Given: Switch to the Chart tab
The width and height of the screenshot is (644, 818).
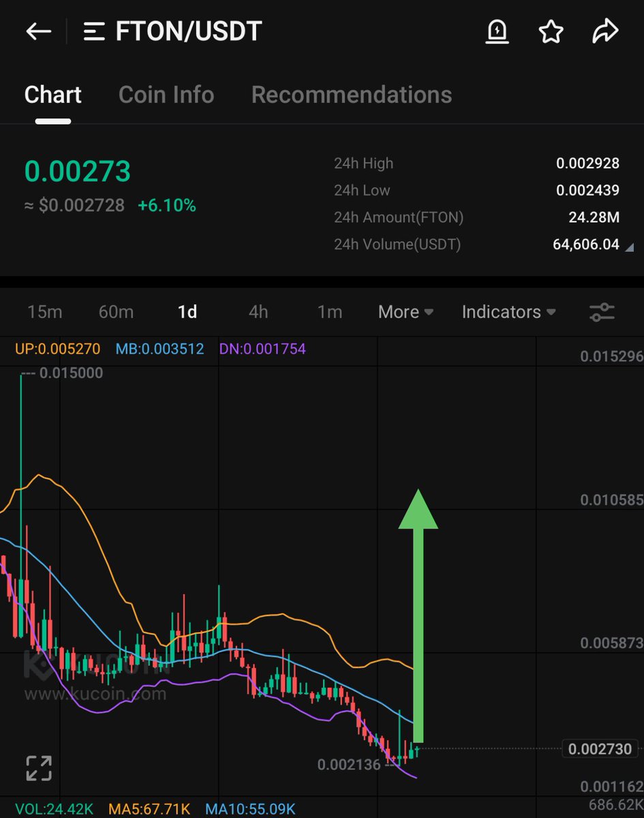Looking at the screenshot, I should click(x=53, y=95).
